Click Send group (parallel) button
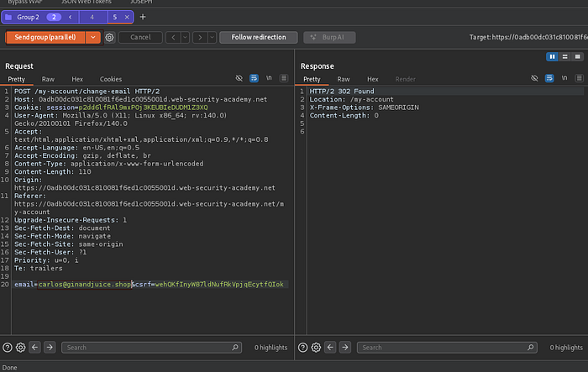Screen dimensions: 588x372 (x=45, y=37)
